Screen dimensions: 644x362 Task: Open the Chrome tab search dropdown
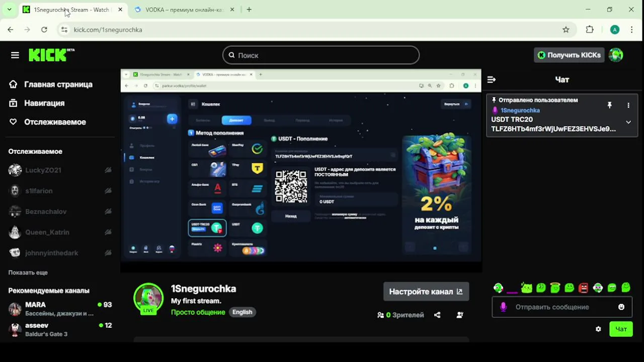point(9,10)
